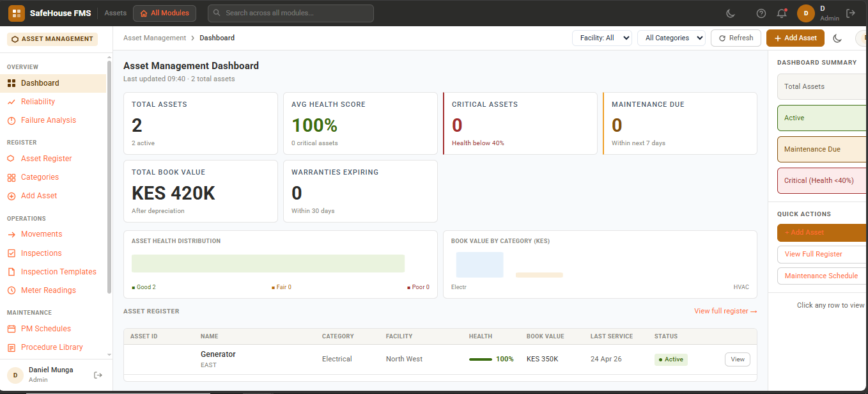Screen dimensions: 868x394
Task: Click the BOOK VALUE column header
Action: coord(545,336)
